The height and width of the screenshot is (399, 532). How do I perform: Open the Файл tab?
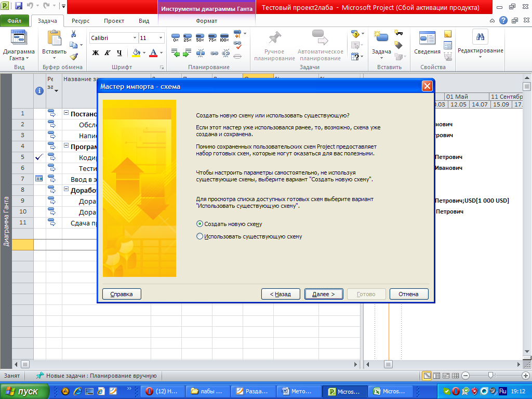pos(14,21)
